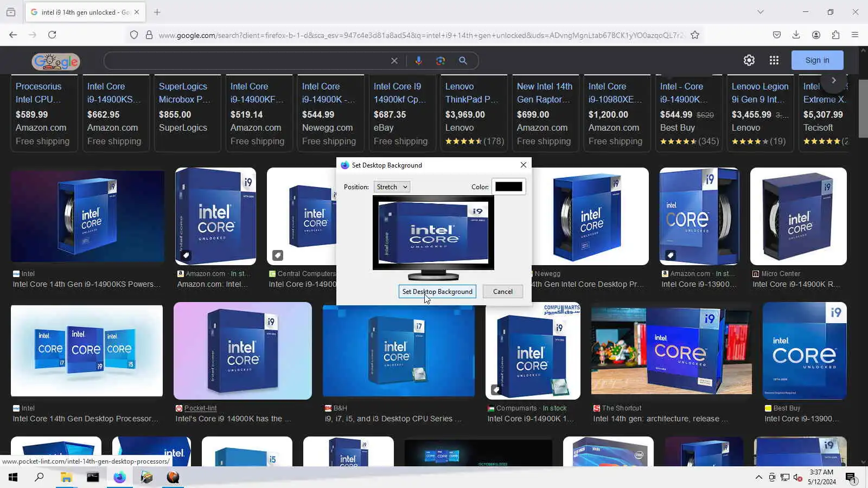This screenshot has height=488, width=868.
Task: Click the Set Desktop Background button
Action: [437, 292]
